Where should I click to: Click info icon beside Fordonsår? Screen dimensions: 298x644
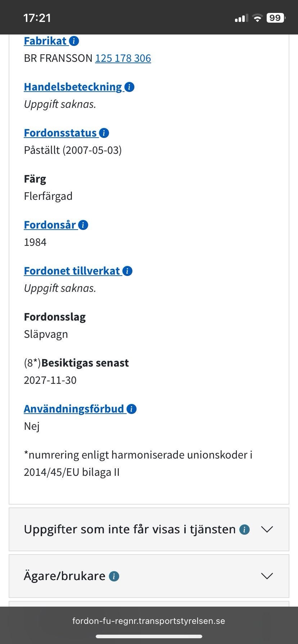tap(83, 225)
